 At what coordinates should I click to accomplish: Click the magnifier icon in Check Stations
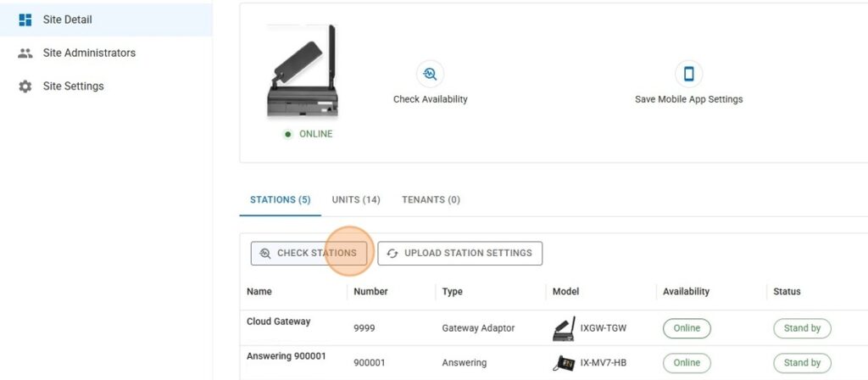[265, 253]
